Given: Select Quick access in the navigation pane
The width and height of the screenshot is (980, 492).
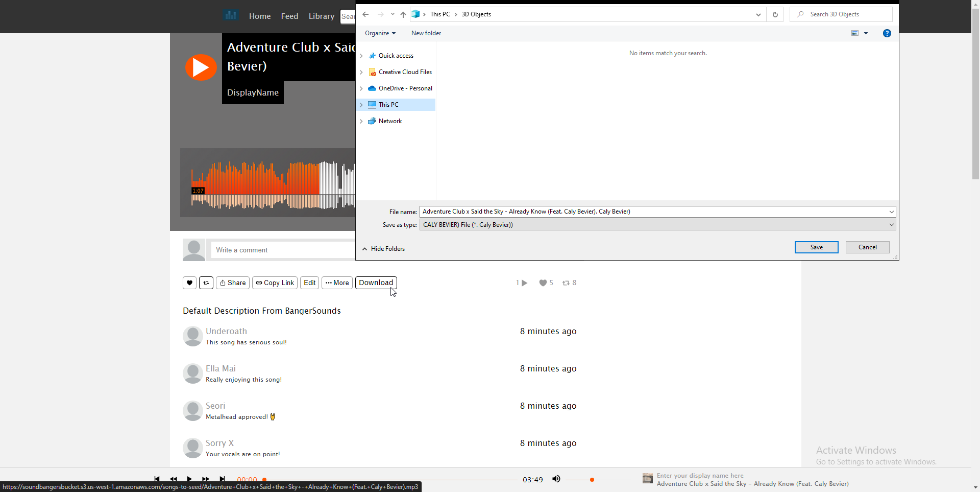Looking at the screenshot, I should (396, 56).
